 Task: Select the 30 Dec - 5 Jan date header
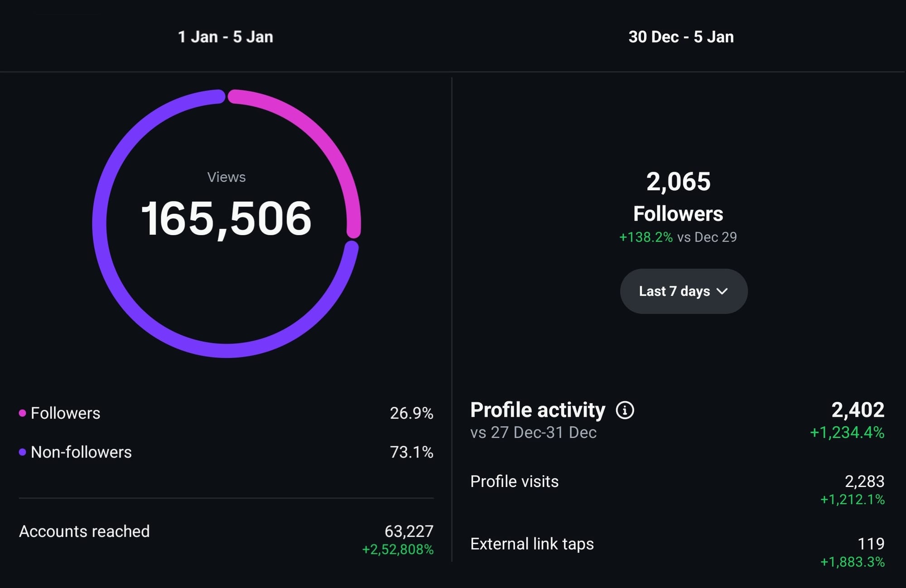click(x=681, y=37)
